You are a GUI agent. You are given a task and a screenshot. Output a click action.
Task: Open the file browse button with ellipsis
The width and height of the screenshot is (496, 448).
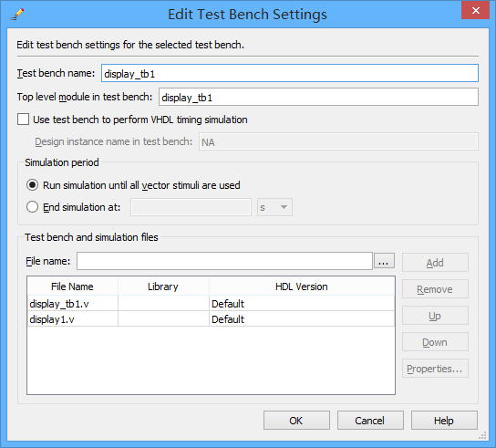point(384,261)
